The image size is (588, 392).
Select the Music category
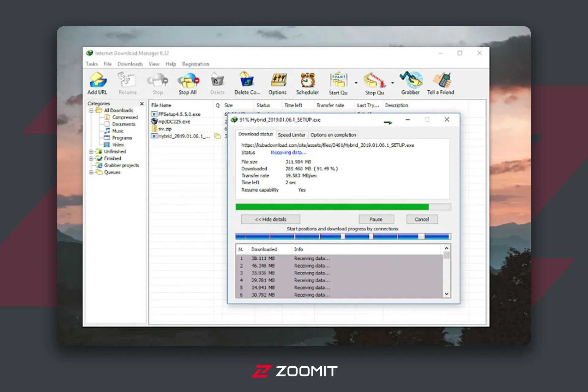114,131
